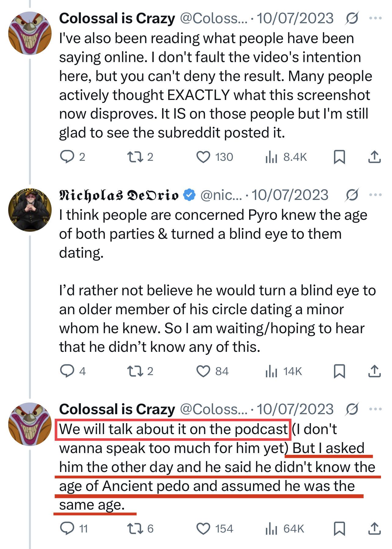The height and width of the screenshot is (549, 392).
Task: Like Nicholas DeOrio's tweet with 84 likes
Action: click(x=203, y=371)
